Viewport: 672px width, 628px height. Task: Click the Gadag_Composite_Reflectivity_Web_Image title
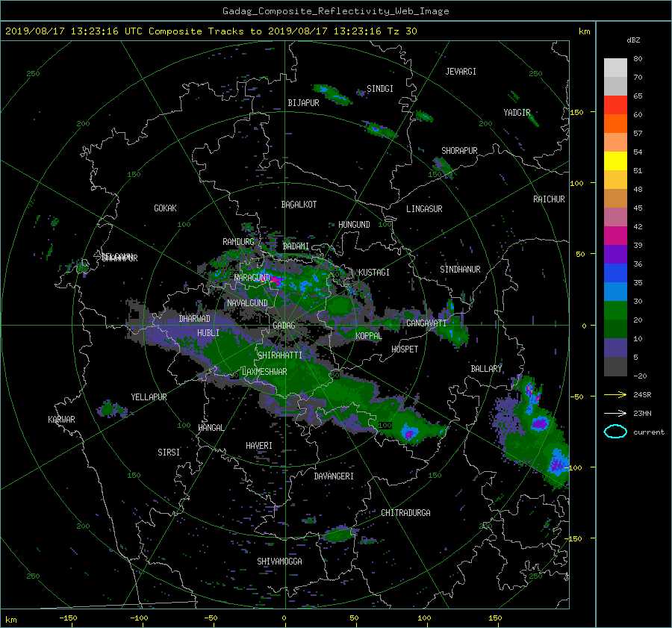pos(335,11)
